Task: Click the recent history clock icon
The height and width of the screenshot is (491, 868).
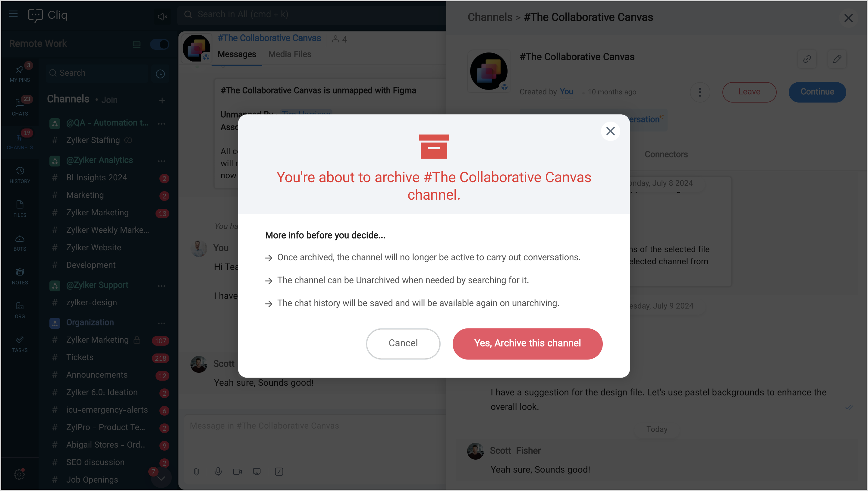Action: click(x=160, y=74)
